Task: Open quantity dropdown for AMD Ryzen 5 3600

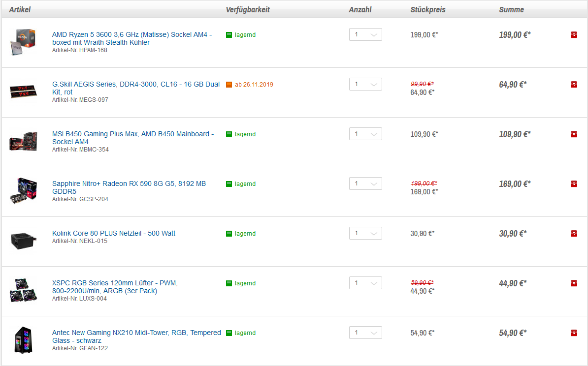Action: (x=365, y=34)
